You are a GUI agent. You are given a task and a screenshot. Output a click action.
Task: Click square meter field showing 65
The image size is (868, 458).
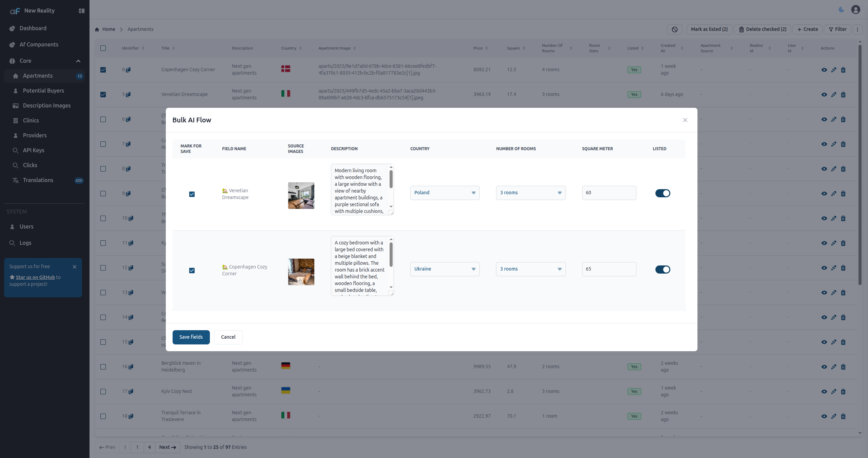pos(609,269)
